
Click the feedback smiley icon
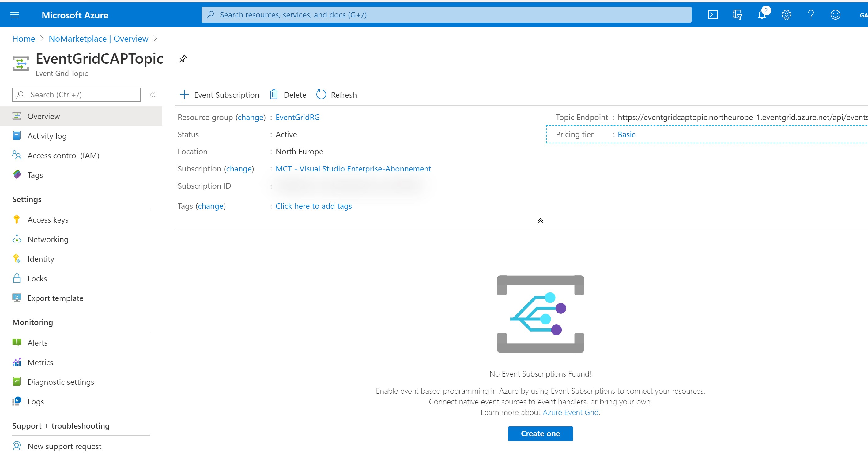click(x=835, y=15)
